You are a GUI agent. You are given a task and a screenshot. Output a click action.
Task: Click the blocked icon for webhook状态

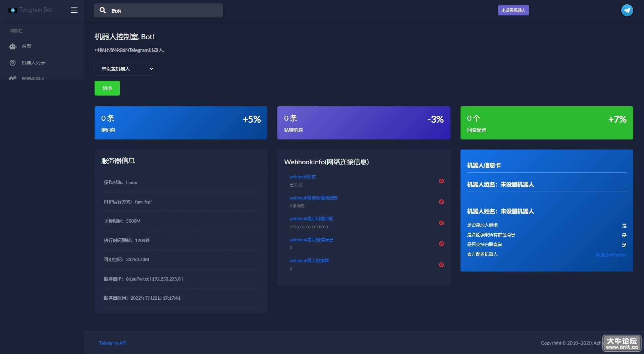click(x=441, y=181)
